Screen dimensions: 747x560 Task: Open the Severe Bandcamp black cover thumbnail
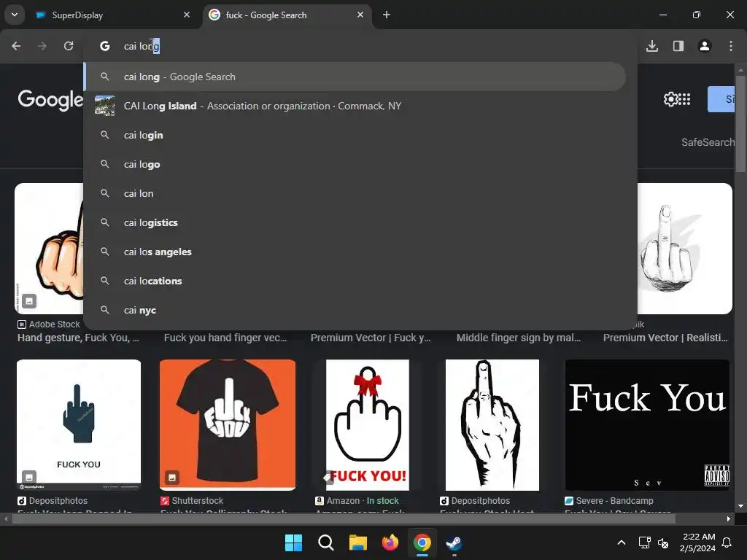(647, 425)
